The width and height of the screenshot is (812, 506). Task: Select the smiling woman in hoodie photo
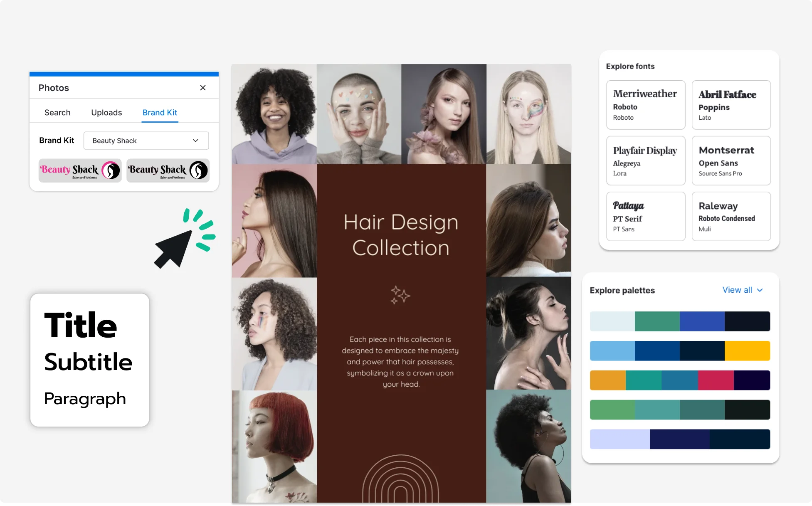pyautogui.click(x=274, y=114)
